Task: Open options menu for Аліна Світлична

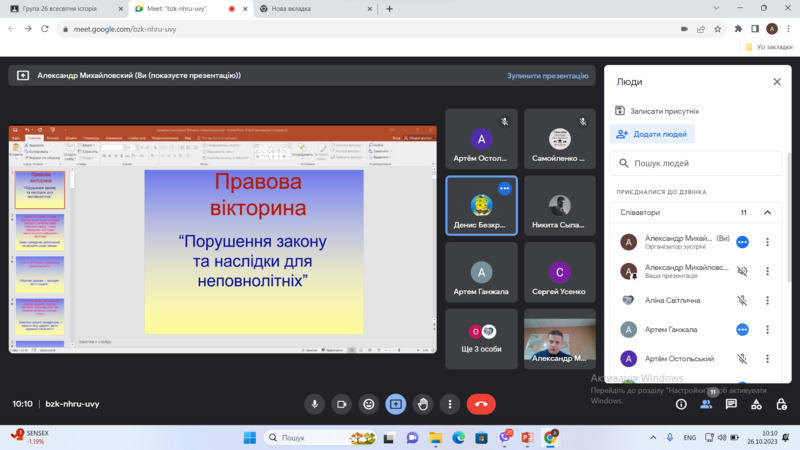Action: (x=767, y=299)
